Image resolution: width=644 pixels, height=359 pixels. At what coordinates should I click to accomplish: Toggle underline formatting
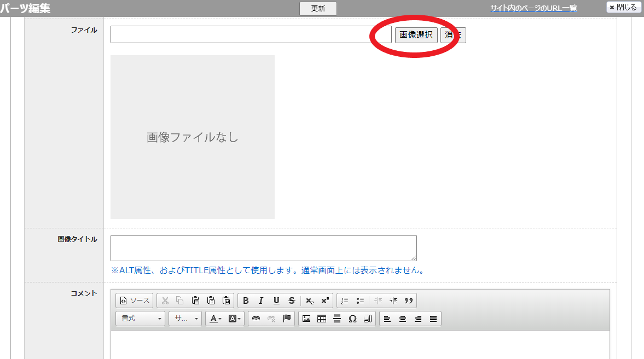(276, 301)
